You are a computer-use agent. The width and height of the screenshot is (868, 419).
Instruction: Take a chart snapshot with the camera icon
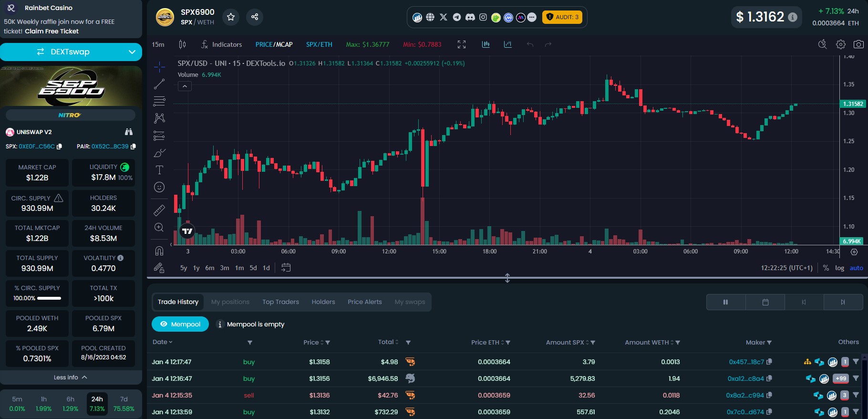coord(858,44)
